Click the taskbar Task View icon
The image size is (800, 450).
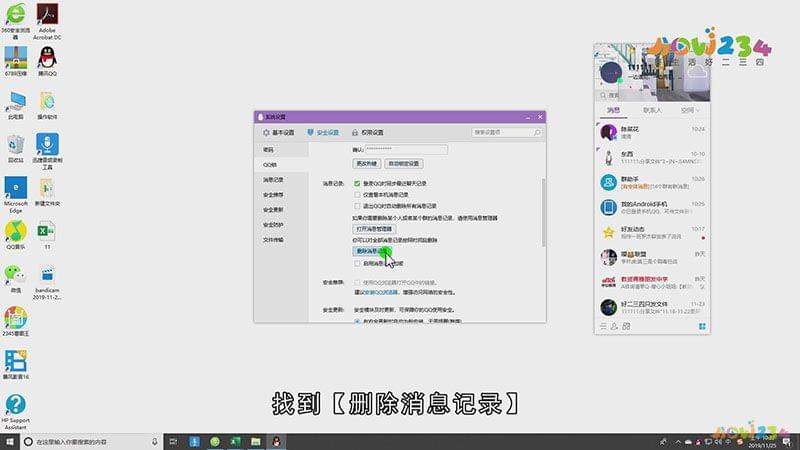173,442
